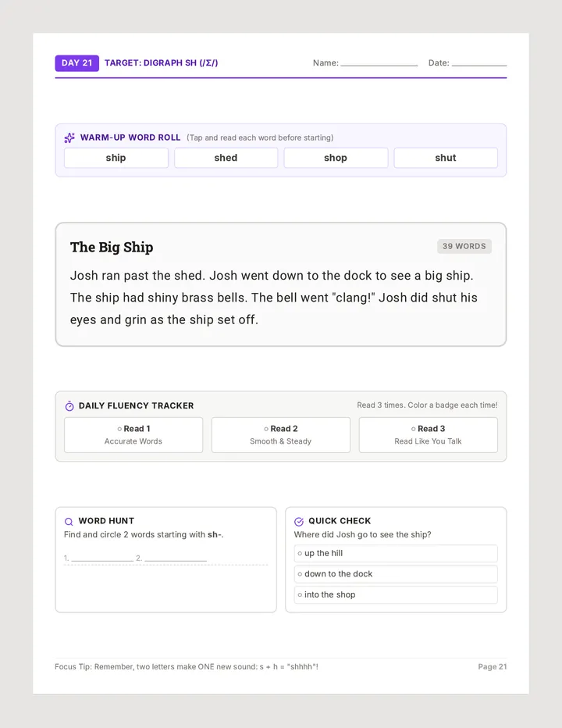Click the Name blank line in header
The height and width of the screenshot is (728, 562).
click(379, 64)
